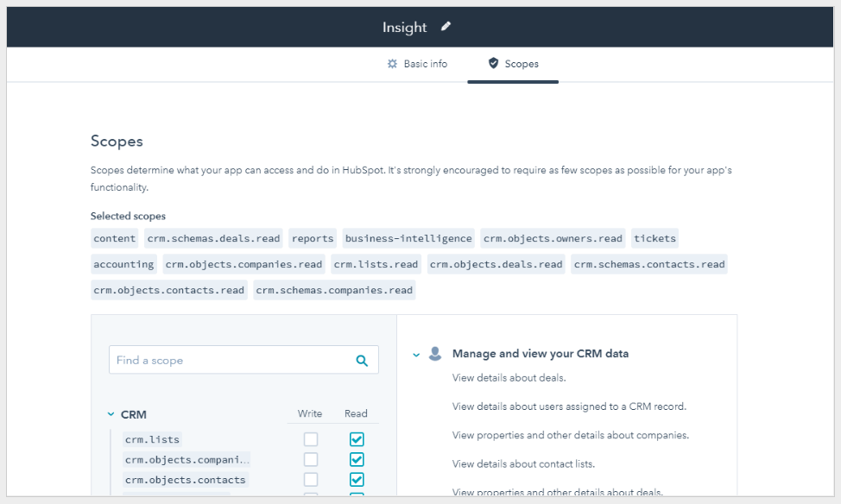
Task: Select the accounting scope chip
Action: tap(123, 264)
